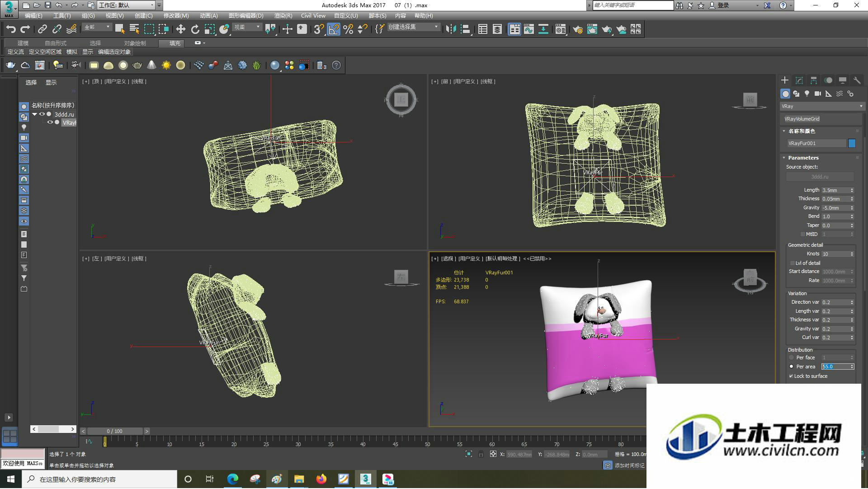Toggle the Angle Snap tool
This screenshot has height=489, width=868.
pyautogui.click(x=334, y=29)
